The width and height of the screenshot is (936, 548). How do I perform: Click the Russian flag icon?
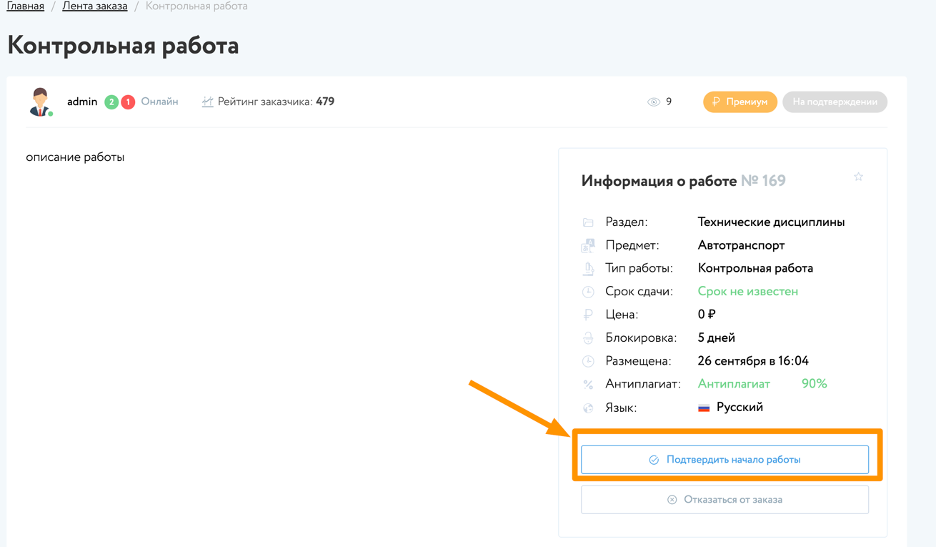tap(703, 408)
